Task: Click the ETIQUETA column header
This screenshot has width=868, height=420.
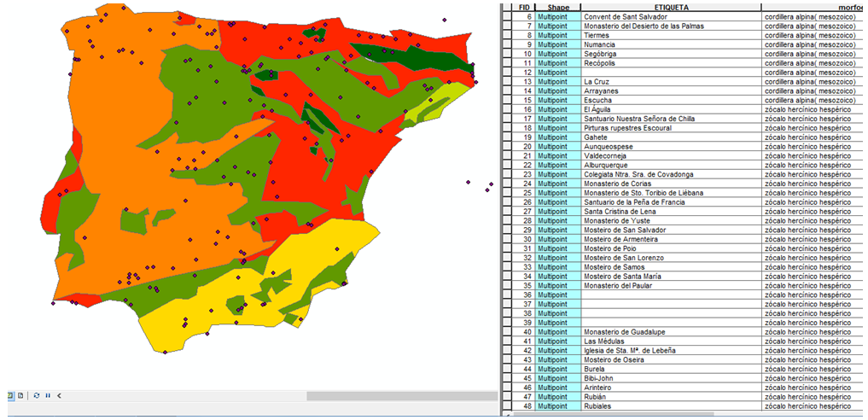Action: (670, 7)
